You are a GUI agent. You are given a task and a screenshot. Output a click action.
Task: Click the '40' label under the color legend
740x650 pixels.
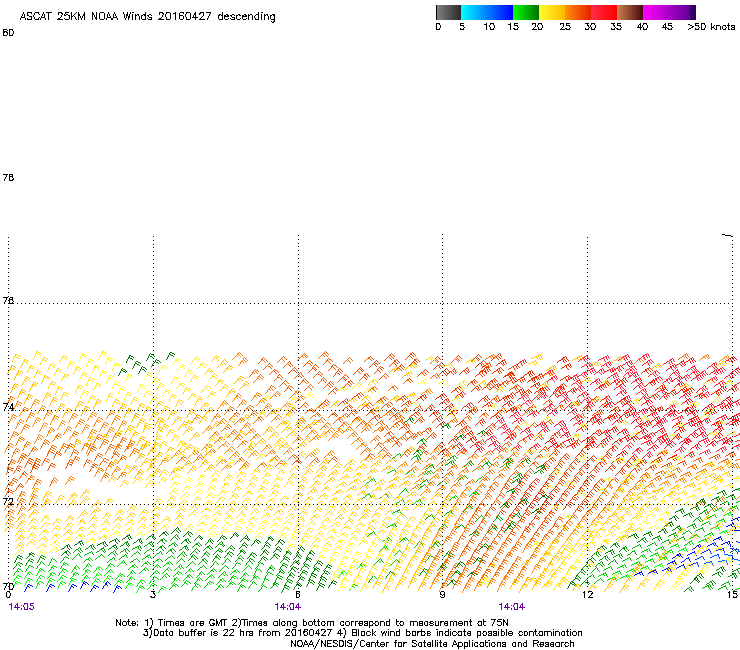(x=642, y=27)
